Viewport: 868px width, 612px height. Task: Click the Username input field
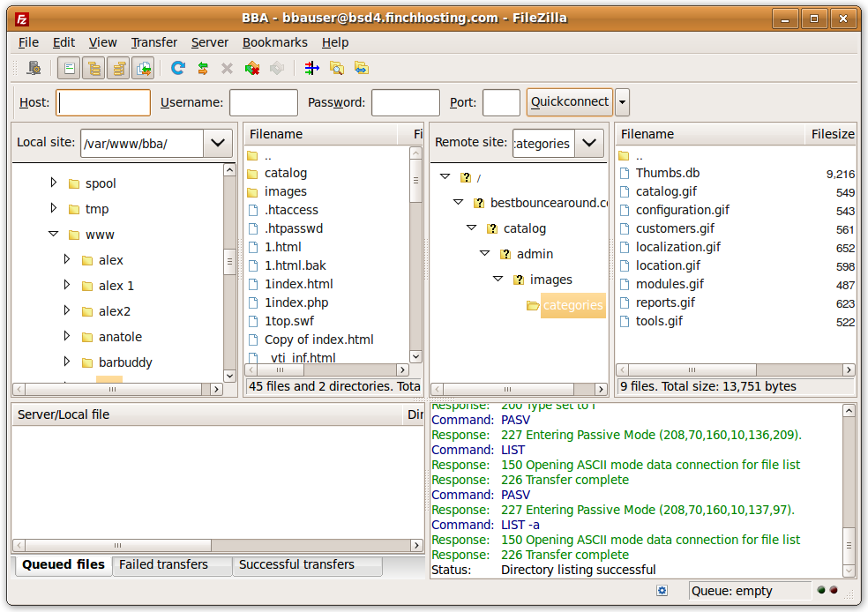coord(264,102)
